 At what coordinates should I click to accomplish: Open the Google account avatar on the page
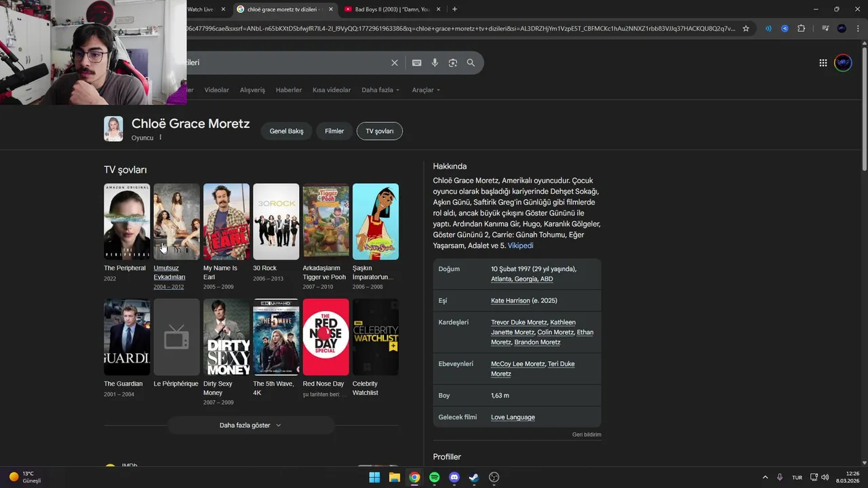coord(843,62)
